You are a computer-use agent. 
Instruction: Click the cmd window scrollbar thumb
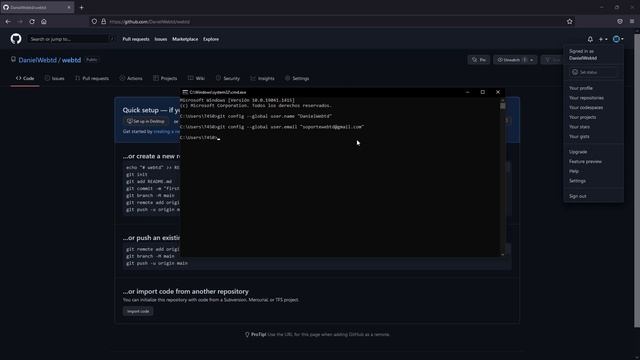tap(503, 106)
